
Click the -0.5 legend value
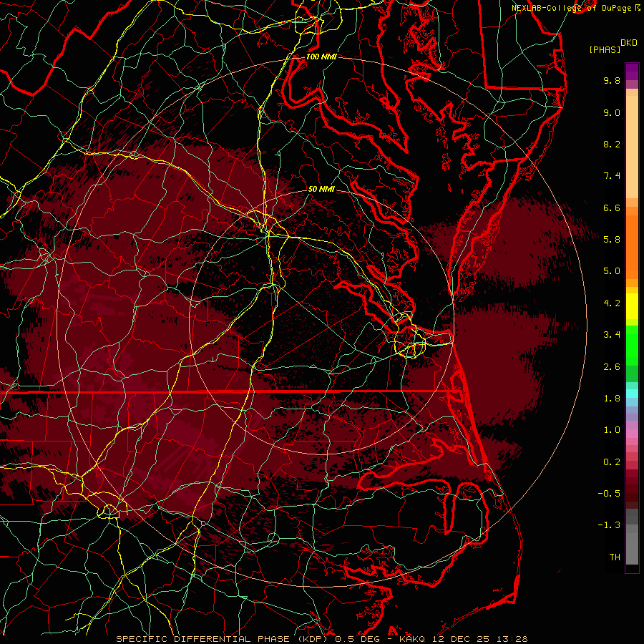tap(609, 494)
